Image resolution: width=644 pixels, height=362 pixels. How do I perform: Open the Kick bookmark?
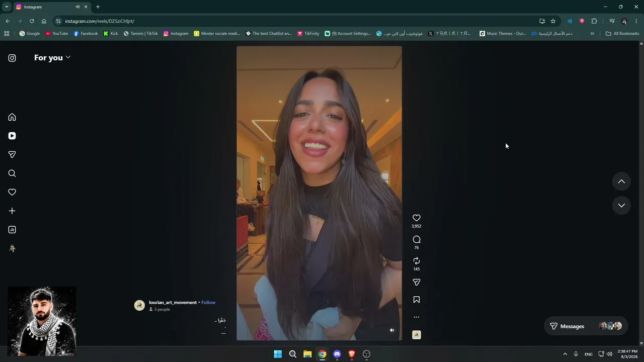(111, 34)
